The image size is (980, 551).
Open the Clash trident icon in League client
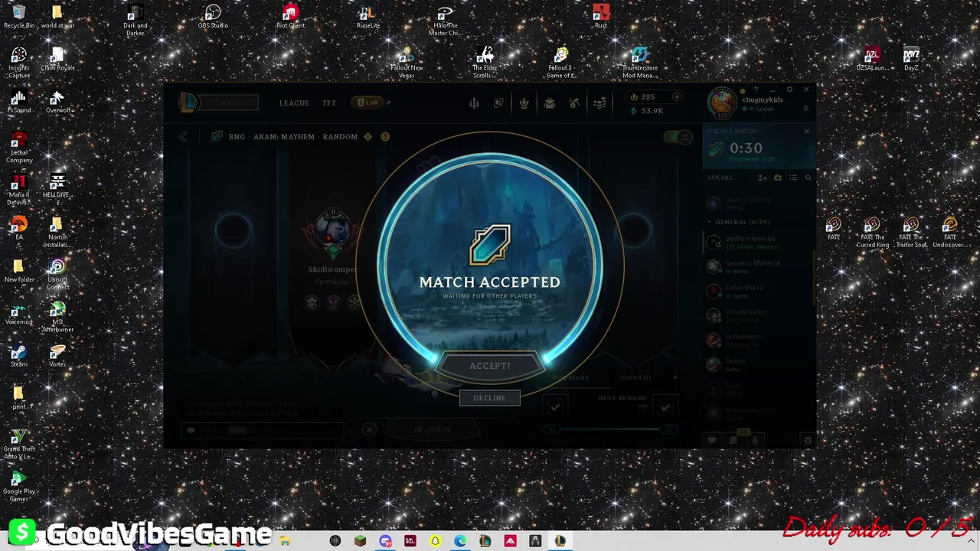click(474, 103)
